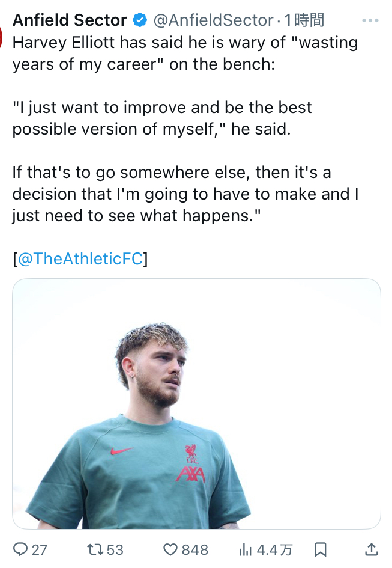Open the red profile avatar at left edge
This screenshot has width=392, height=568.
[x=1, y=37]
